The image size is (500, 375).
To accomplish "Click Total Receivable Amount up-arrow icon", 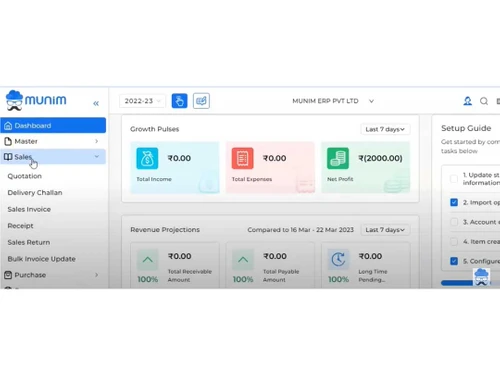I will click(x=148, y=260).
